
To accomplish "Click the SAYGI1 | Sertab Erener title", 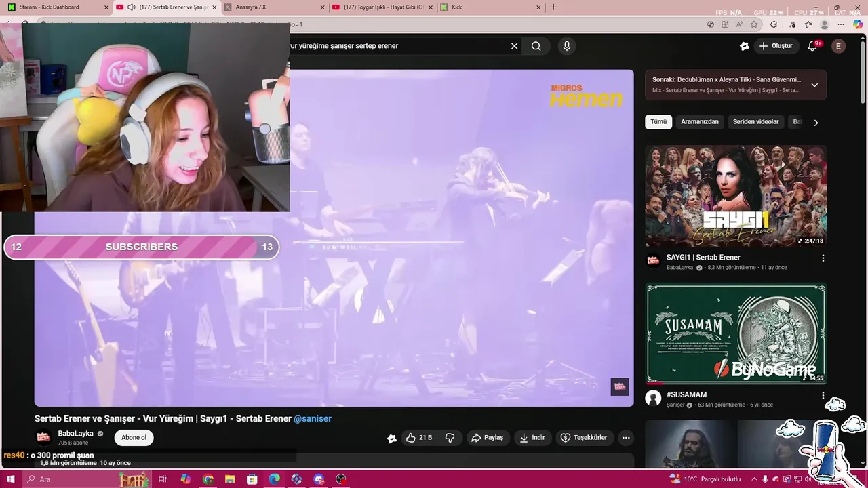I will pos(703,258).
